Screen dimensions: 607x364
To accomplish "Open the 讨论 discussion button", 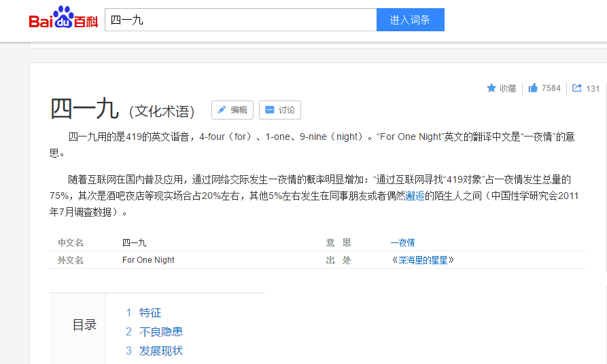I will coord(280,110).
